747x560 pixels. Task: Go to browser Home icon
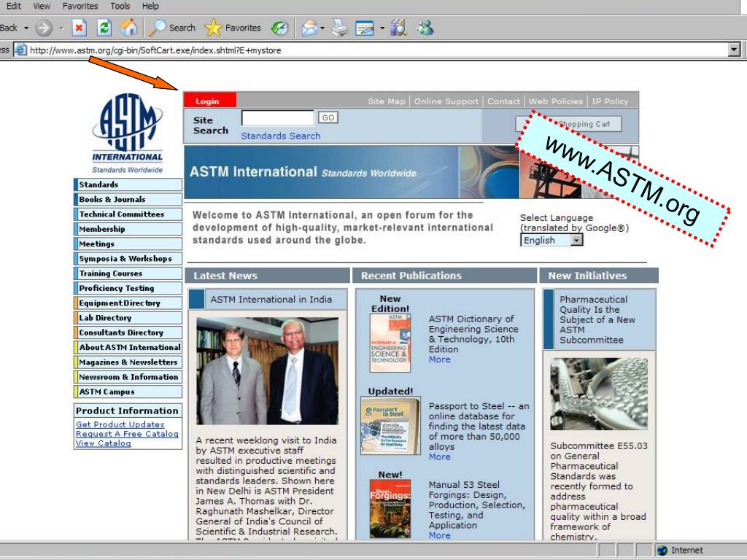[x=128, y=28]
